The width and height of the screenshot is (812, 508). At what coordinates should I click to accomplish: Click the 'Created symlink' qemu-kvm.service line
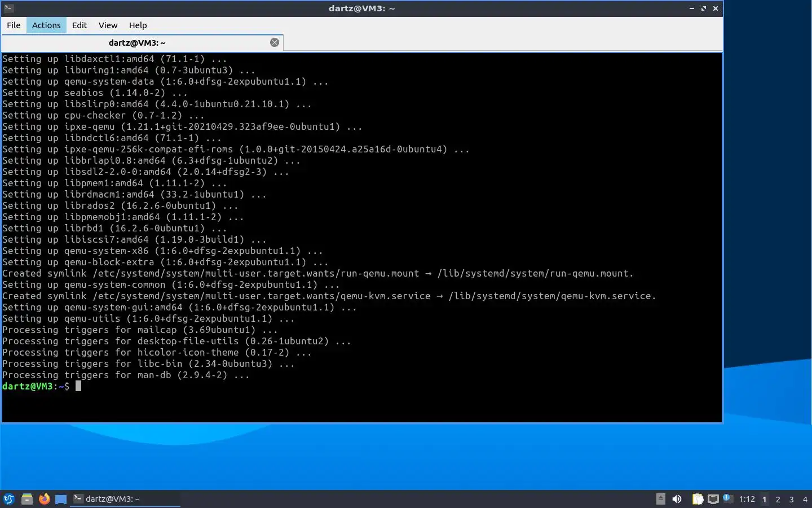pyautogui.click(x=329, y=296)
